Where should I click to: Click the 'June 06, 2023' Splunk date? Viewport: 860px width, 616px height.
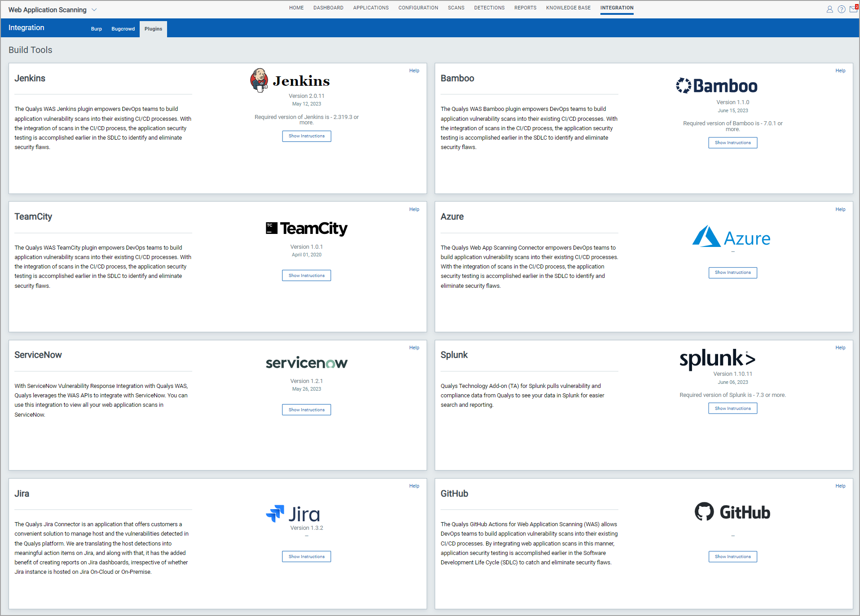(733, 383)
